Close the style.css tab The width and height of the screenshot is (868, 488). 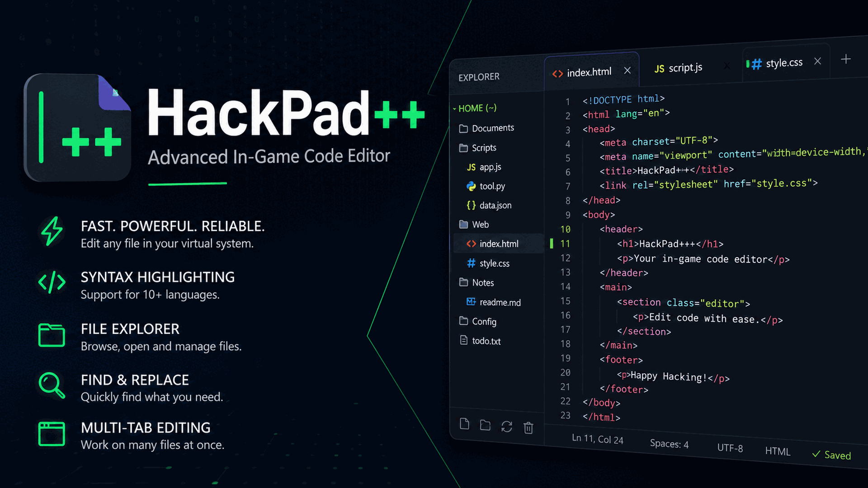pyautogui.click(x=817, y=61)
